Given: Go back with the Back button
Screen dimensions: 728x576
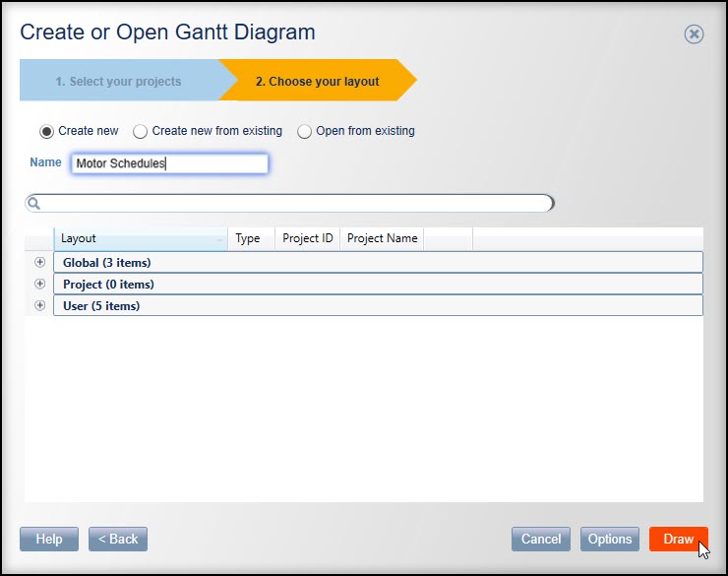Looking at the screenshot, I should 118,539.
